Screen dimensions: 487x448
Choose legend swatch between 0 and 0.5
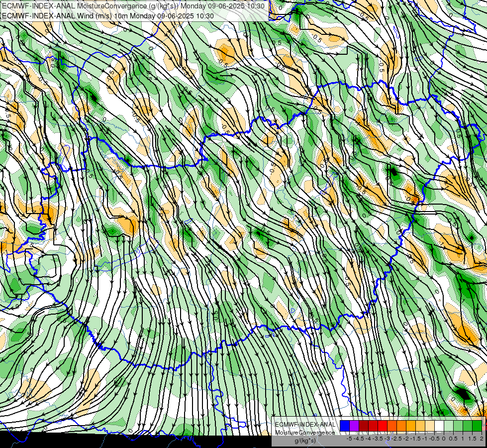pos(449,426)
